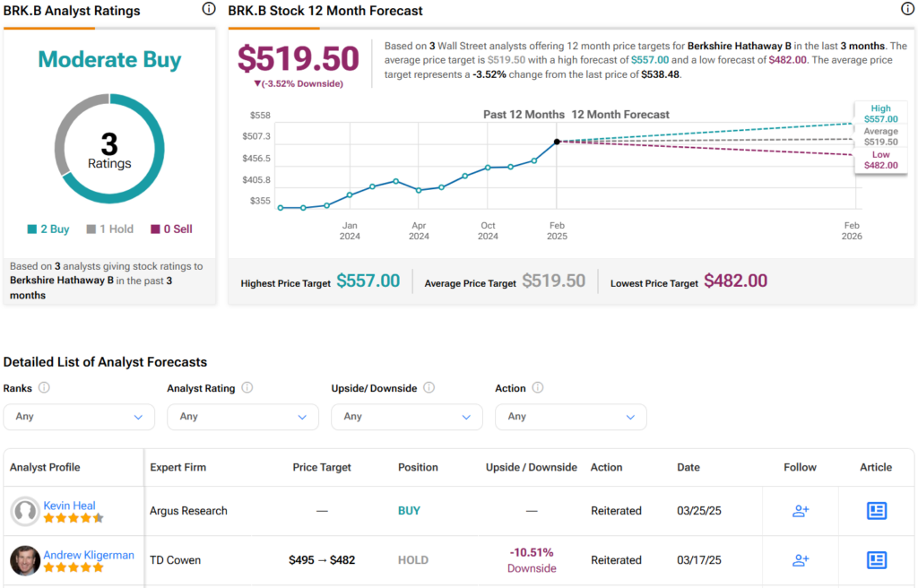Click the 1 Hold legend swatch
The height and width of the screenshot is (588, 918).
click(91, 229)
